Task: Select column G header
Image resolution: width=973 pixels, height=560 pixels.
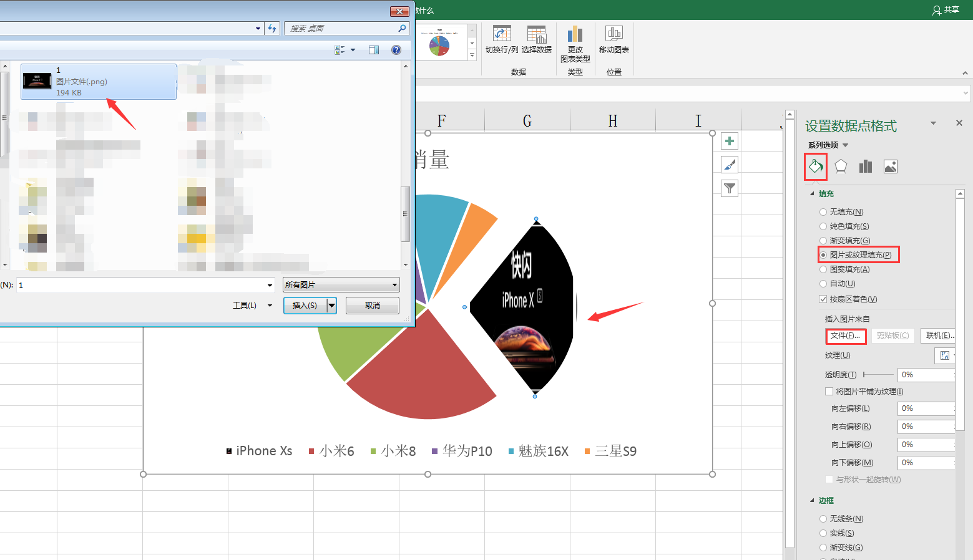Action: pyautogui.click(x=527, y=121)
